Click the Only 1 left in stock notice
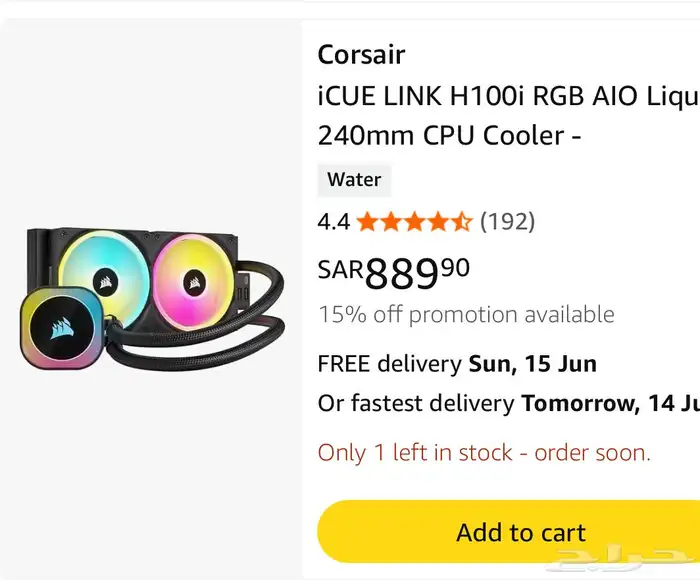Image resolution: width=700 pixels, height=580 pixels. click(484, 452)
